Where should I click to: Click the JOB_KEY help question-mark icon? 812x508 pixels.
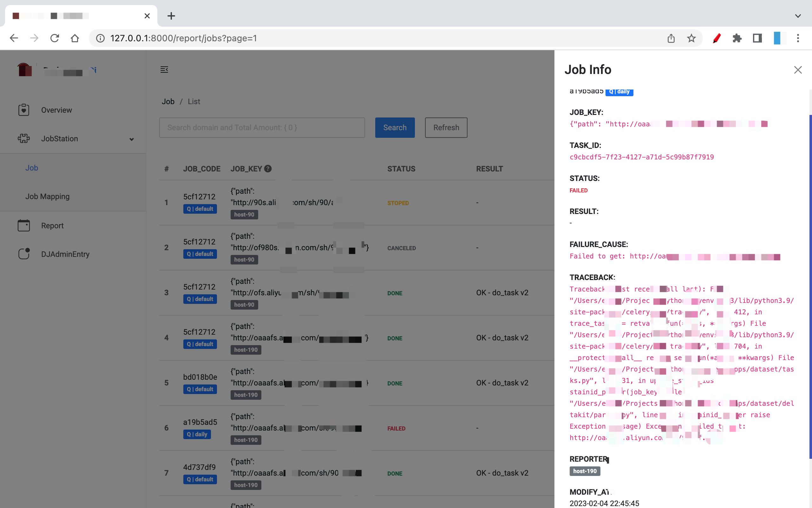pyautogui.click(x=268, y=169)
